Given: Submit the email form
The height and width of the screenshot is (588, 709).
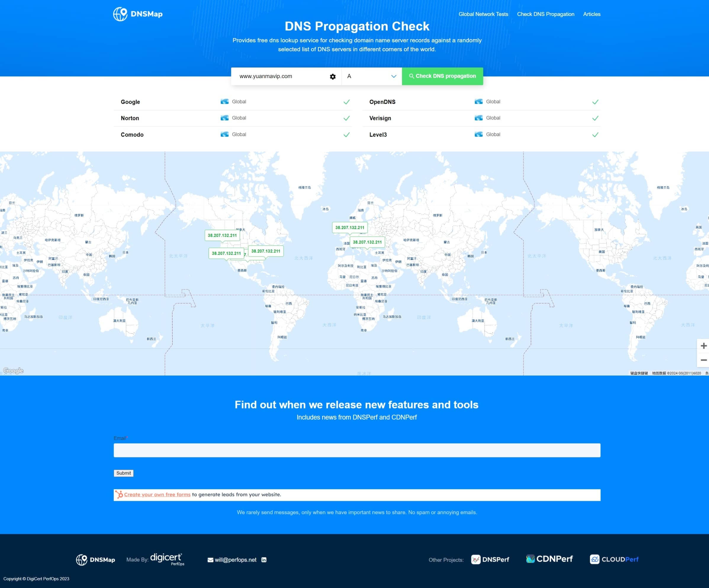Looking at the screenshot, I should 123,473.
